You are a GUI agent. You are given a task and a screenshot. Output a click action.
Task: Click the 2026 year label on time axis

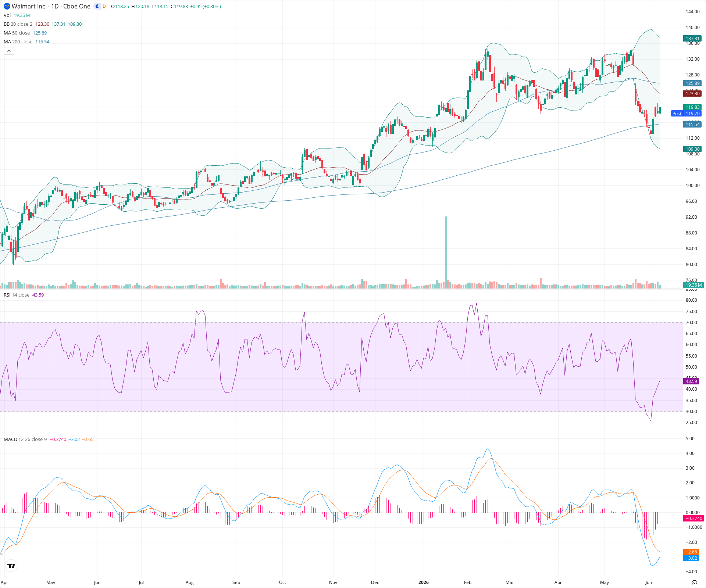pos(424,582)
